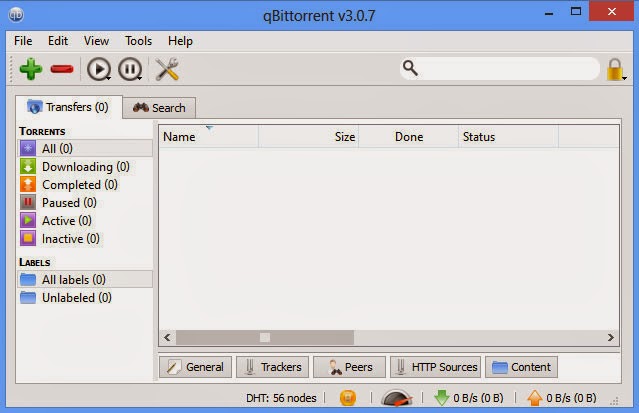Minimize the qBittorrent window
Image resolution: width=639 pixels, height=413 pixels.
[549, 12]
